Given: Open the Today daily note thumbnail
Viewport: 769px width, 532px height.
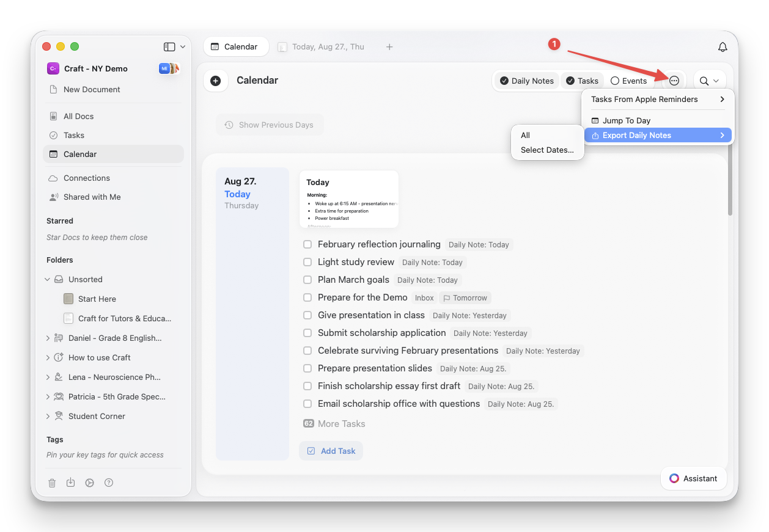Looking at the screenshot, I should tap(349, 199).
